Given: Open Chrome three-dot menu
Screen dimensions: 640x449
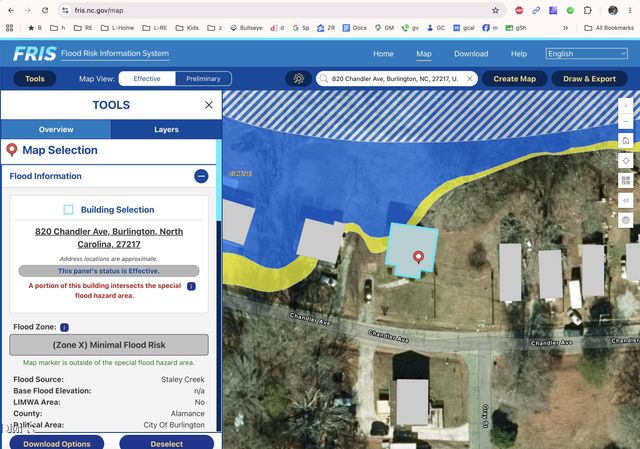Looking at the screenshot, I should (x=630, y=10).
